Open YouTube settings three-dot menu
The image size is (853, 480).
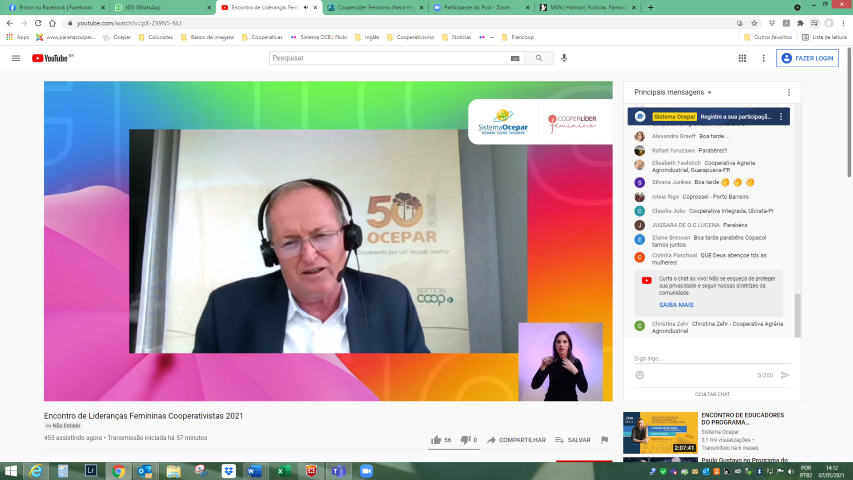(763, 58)
